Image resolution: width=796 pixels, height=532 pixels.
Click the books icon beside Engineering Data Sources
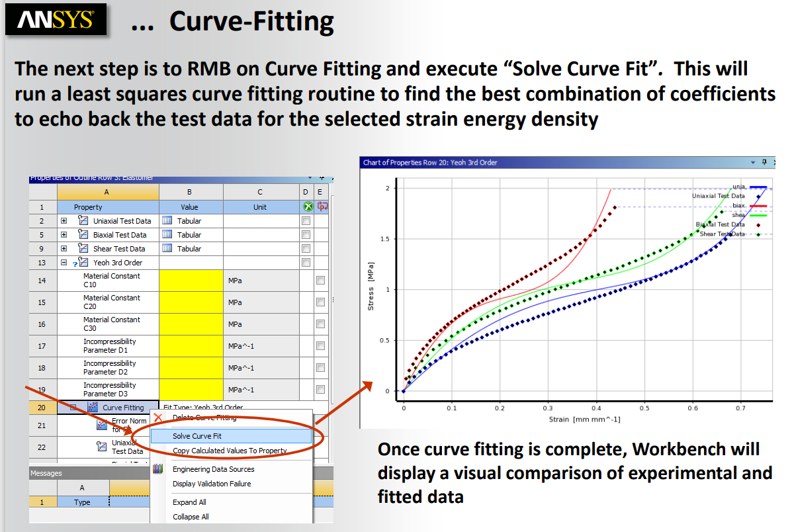pos(158,469)
